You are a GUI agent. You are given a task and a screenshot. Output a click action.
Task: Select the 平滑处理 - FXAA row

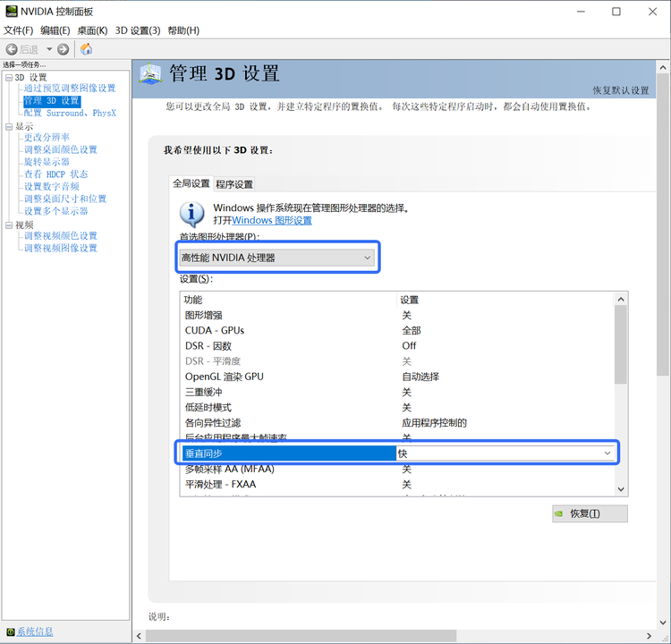398,485
